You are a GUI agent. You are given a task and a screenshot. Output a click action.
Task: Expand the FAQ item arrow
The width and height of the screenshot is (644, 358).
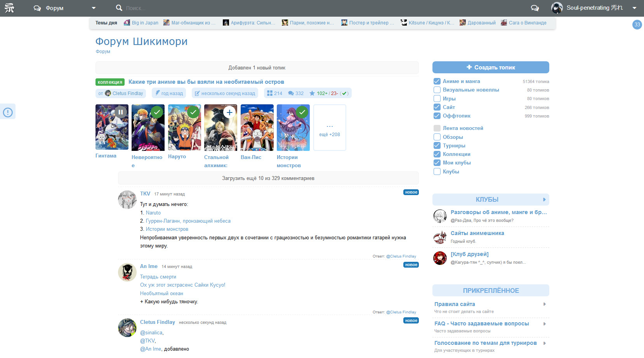pyautogui.click(x=545, y=323)
